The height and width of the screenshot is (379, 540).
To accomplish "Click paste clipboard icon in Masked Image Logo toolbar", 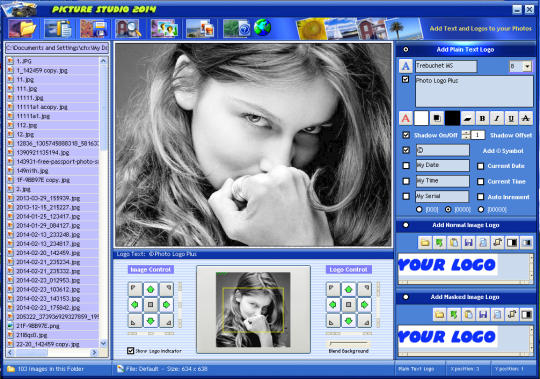I will coord(468,315).
